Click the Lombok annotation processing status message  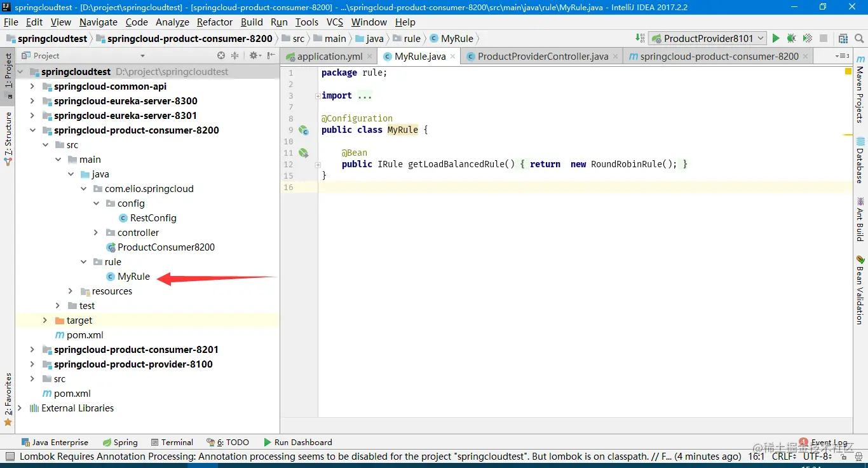pyautogui.click(x=380, y=456)
